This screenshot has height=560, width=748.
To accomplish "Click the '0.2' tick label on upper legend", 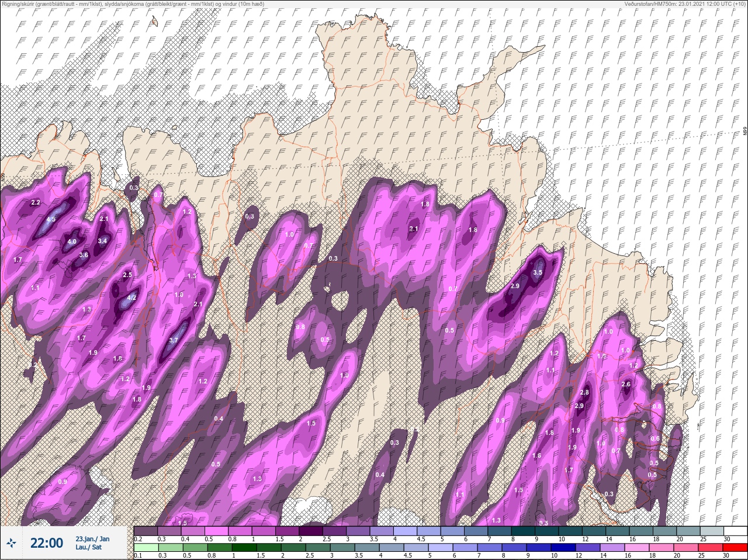I will (138, 539).
